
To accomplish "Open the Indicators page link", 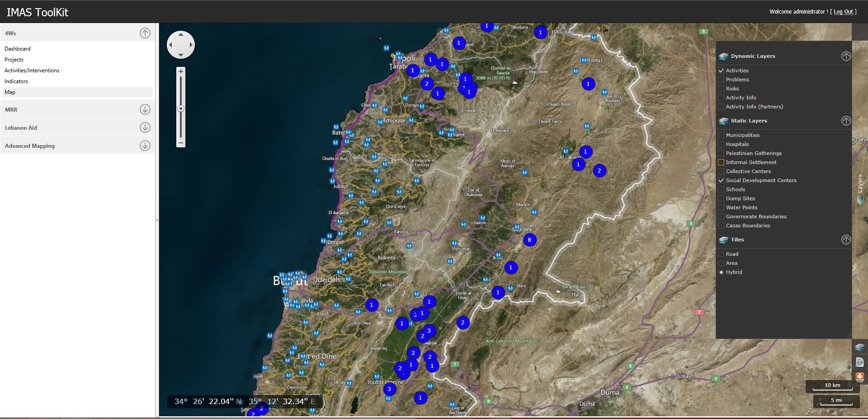I will tap(16, 81).
